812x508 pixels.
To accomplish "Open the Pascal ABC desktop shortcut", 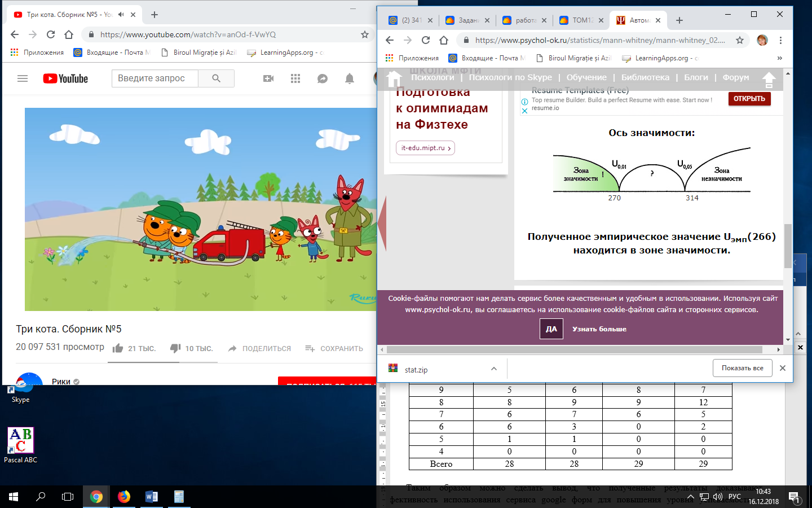I will coord(21,445).
